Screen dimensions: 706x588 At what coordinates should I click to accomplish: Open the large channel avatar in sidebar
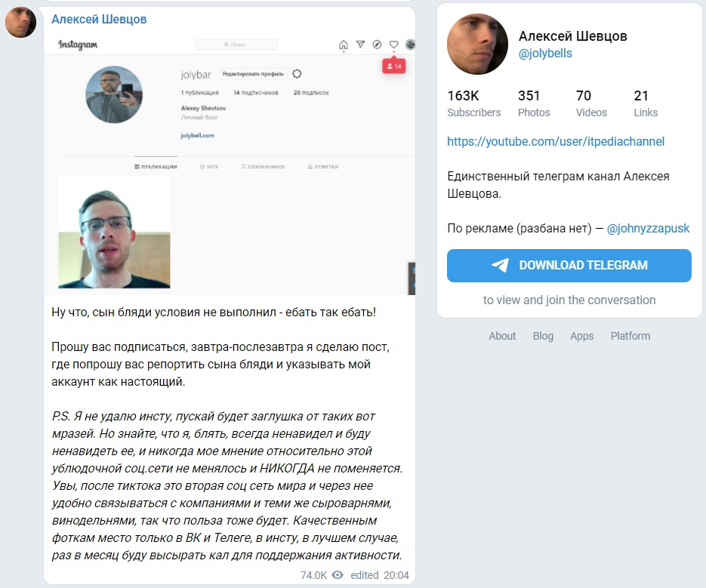pyautogui.click(x=477, y=44)
